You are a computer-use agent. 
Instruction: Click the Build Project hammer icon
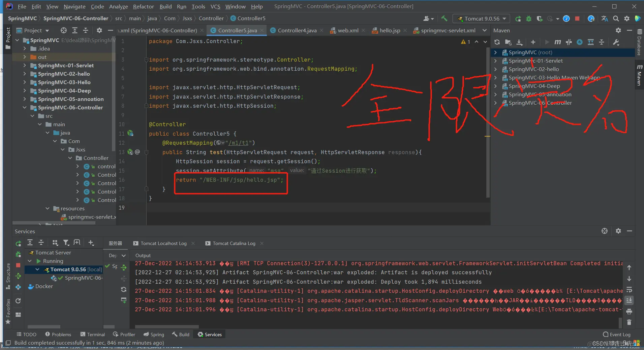click(444, 19)
